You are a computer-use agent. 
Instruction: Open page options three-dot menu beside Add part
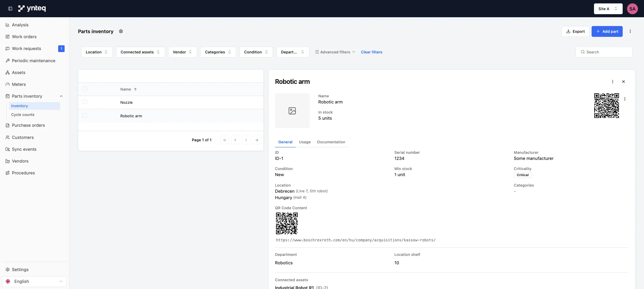pyautogui.click(x=630, y=31)
